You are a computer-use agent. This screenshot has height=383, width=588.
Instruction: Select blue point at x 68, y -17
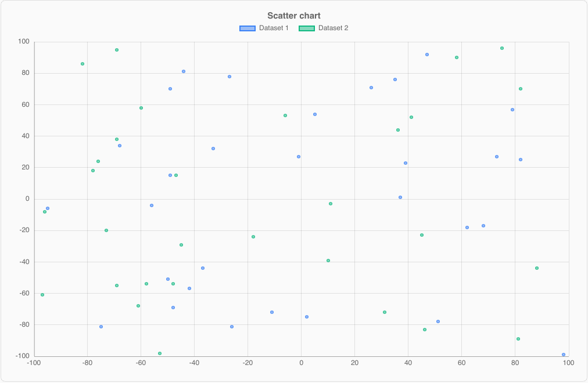(x=483, y=226)
